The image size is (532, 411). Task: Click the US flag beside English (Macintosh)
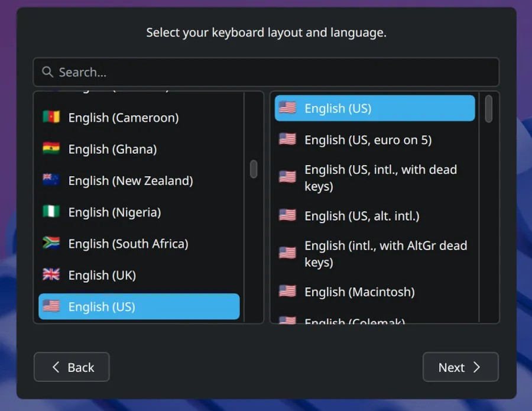pos(287,292)
